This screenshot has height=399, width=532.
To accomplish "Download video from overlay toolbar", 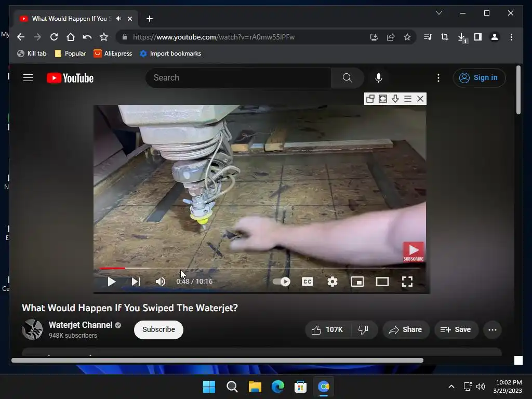I will [x=395, y=99].
